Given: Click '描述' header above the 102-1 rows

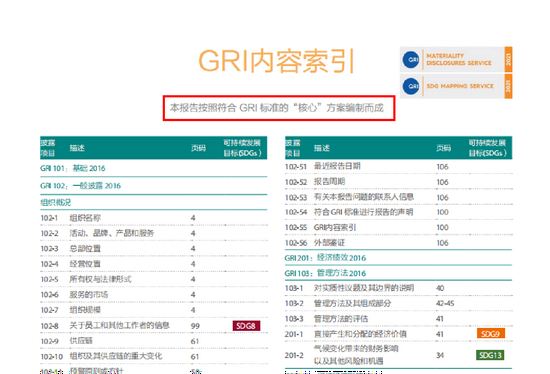Looking at the screenshot, I should (x=77, y=148).
